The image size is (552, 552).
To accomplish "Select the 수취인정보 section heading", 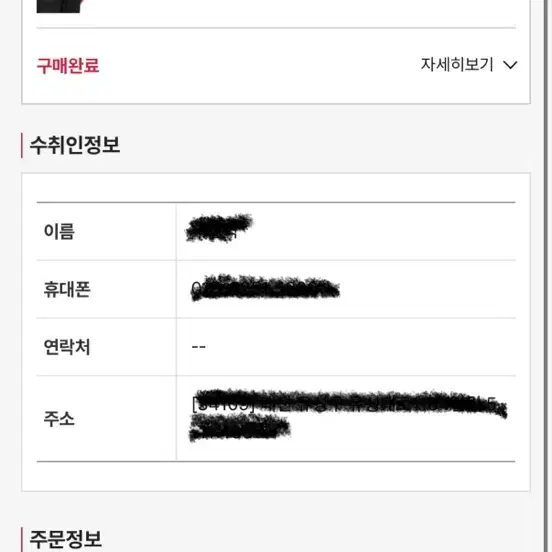I will point(75,145).
